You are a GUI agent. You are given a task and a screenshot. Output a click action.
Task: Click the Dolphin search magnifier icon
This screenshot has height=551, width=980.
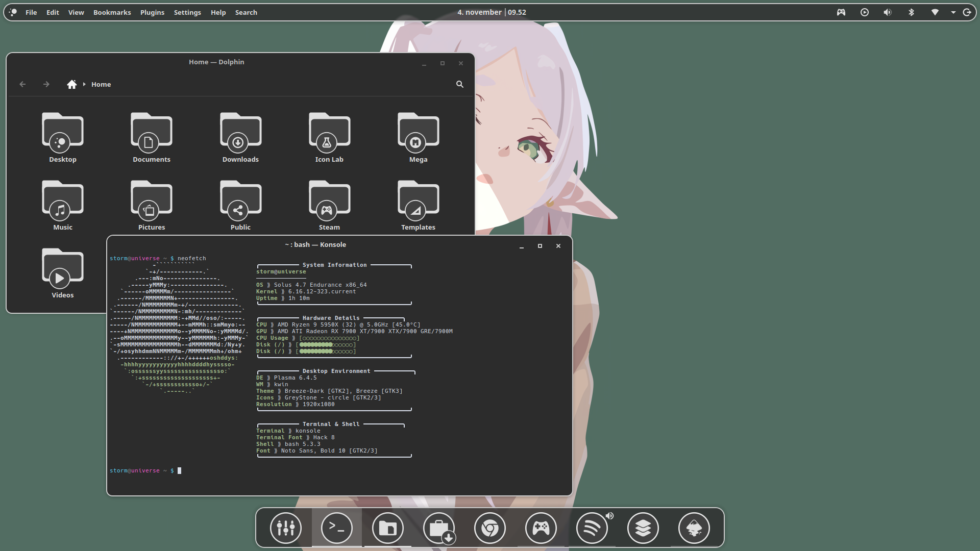click(x=460, y=84)
